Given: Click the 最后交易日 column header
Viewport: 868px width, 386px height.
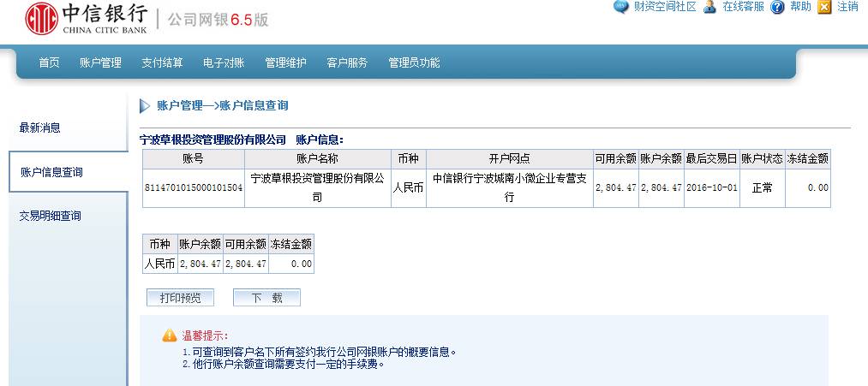Looking at the screenshot, I should click(711, 158).
